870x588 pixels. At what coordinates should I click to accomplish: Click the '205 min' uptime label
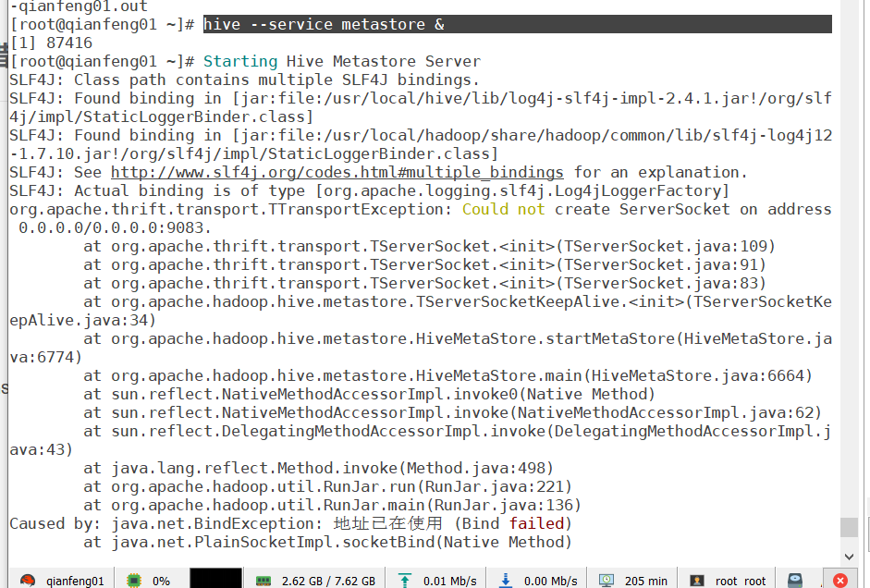(645, 579)
